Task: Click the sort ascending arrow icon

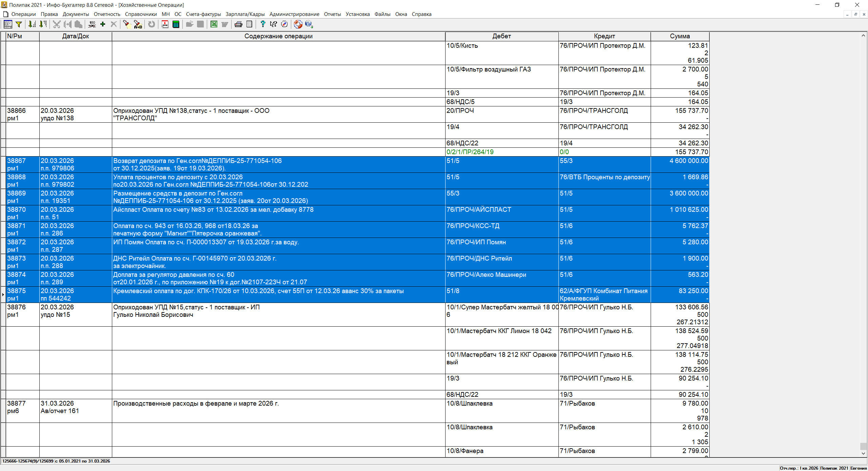Action: (32, 24)
